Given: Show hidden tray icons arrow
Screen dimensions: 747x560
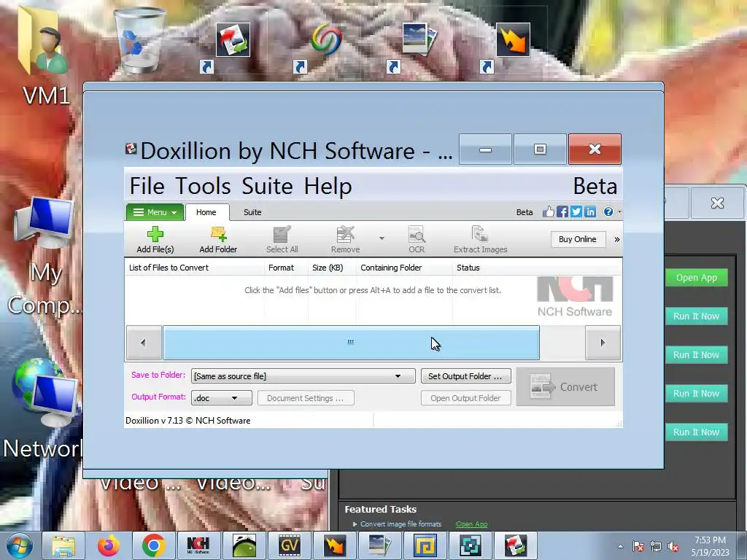Looking at the screenshot, I should 620,547.
